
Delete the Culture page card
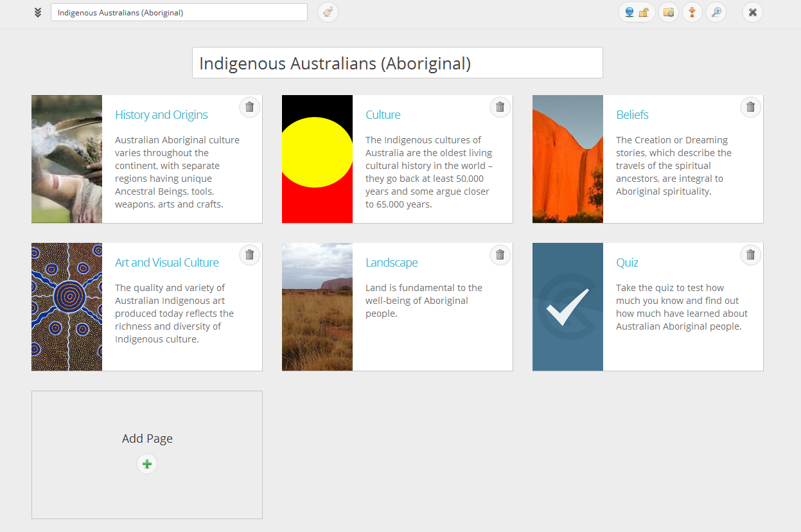pos(500,107)
